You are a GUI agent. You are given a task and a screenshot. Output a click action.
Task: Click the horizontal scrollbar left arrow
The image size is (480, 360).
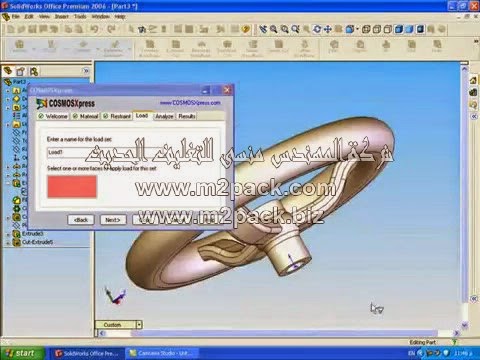(102, 333)
